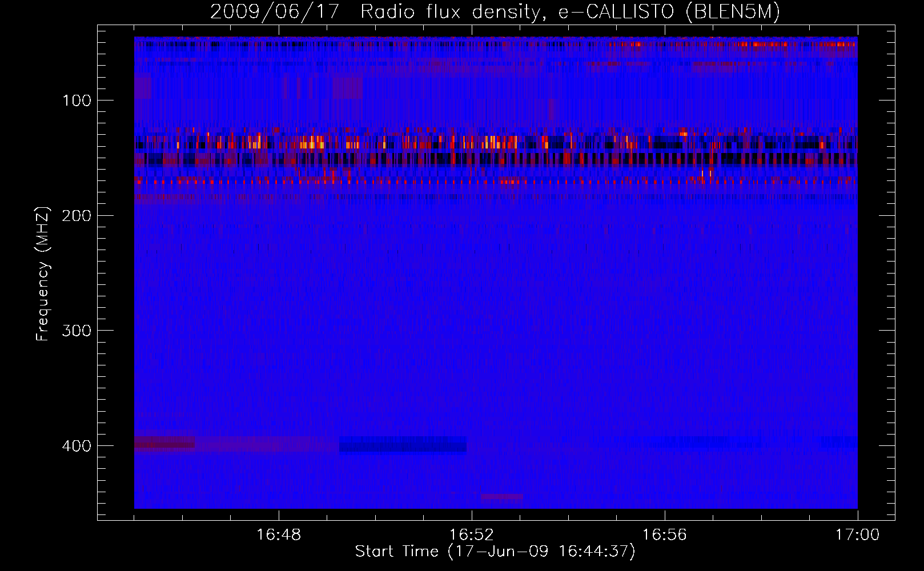This screenshot has width=924, height=571.
Task: Click the 'Start Time (17-Jun-09 16:44:37)' label
Action: point(495,552)
